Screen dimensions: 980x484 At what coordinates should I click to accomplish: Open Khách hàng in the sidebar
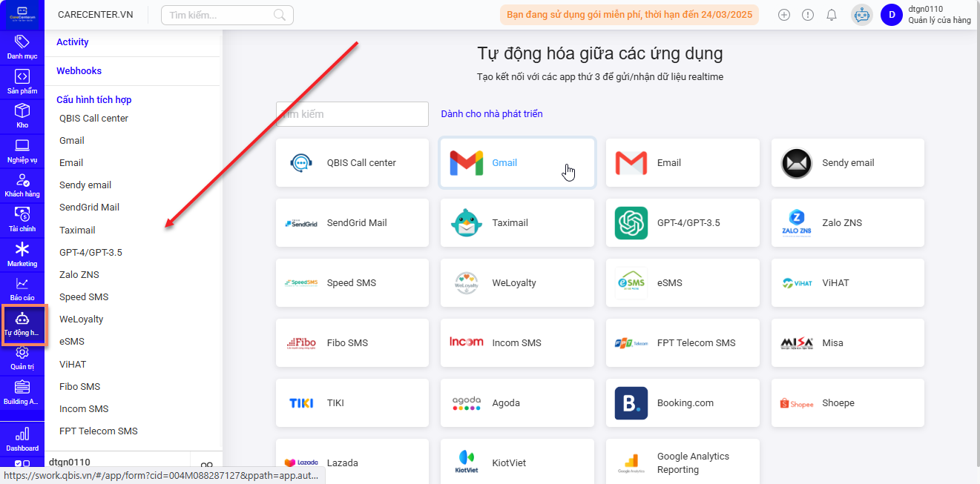point(22,185)
